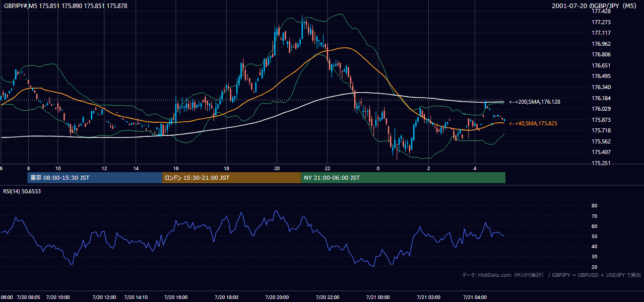Select the ロンドン 15:30-21:00 JST session bar
This screenshot has height=302, width=644.
pos(231,178)
